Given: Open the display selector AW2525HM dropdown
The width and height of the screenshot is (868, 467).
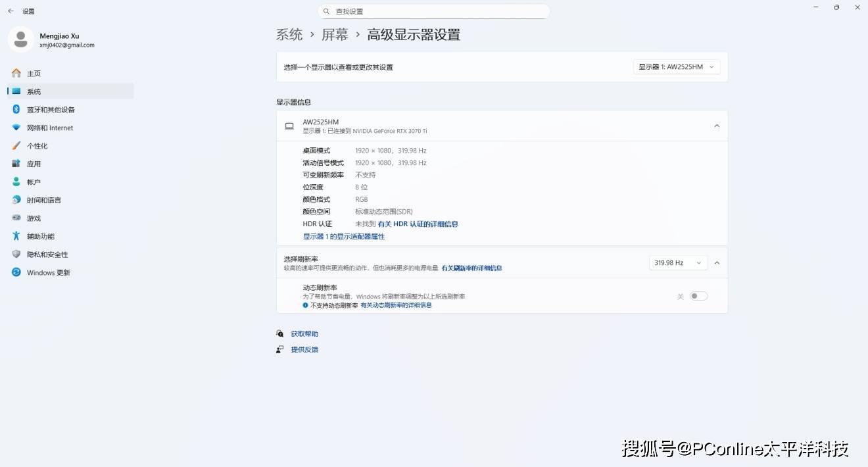Looking at the screenshot, I should [677, 67].
